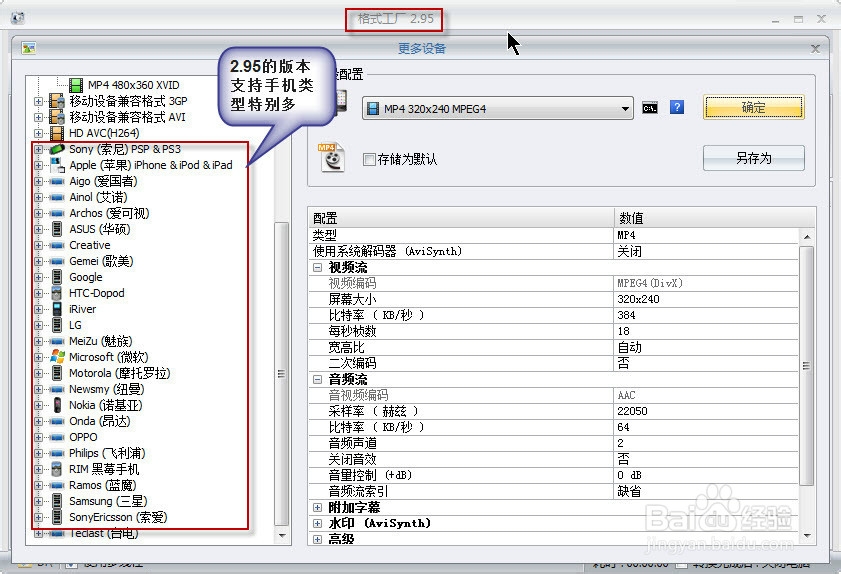
Task: Click the device tree vertical scrollbar thumb
Action: pos(282,374)
